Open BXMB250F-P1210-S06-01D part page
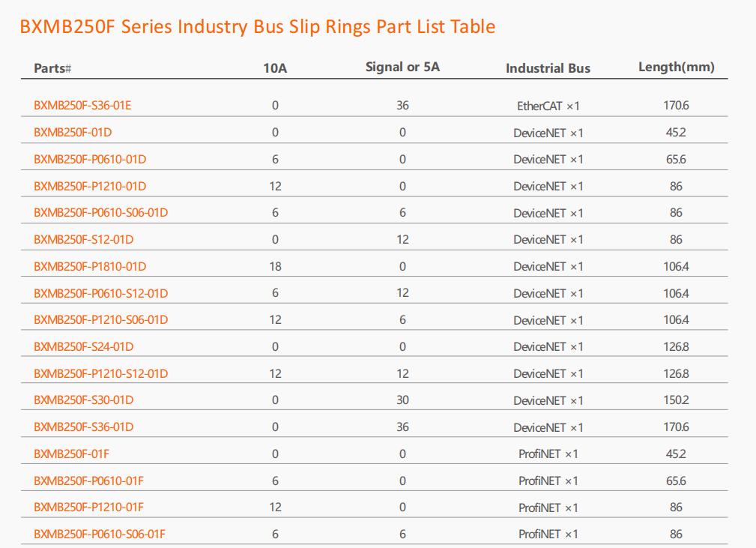The height and width of the screenshot is (548, 756). click(x=100, y=320)
